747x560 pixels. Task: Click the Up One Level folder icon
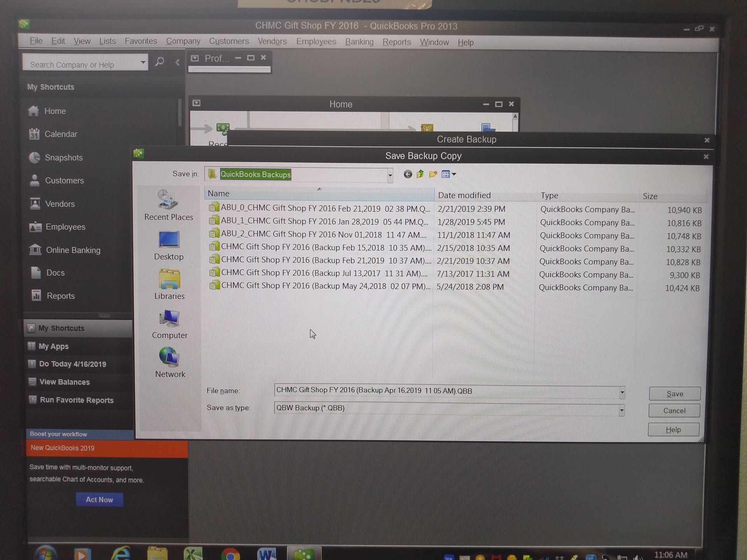coord(420,174)
